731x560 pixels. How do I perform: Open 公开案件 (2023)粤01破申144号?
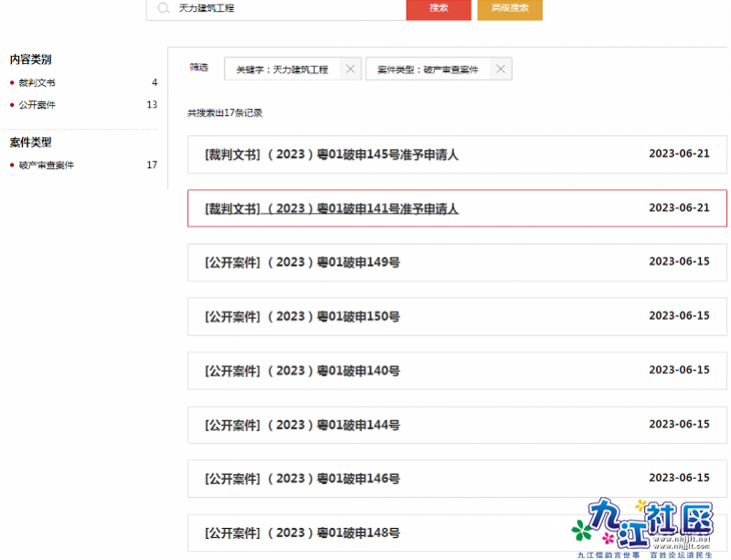point(302,425)
